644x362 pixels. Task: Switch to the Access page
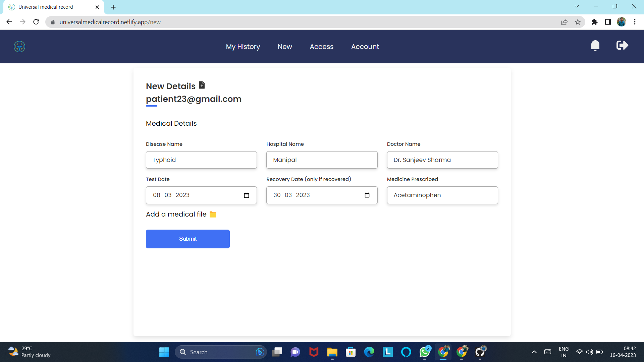[321, 47]
